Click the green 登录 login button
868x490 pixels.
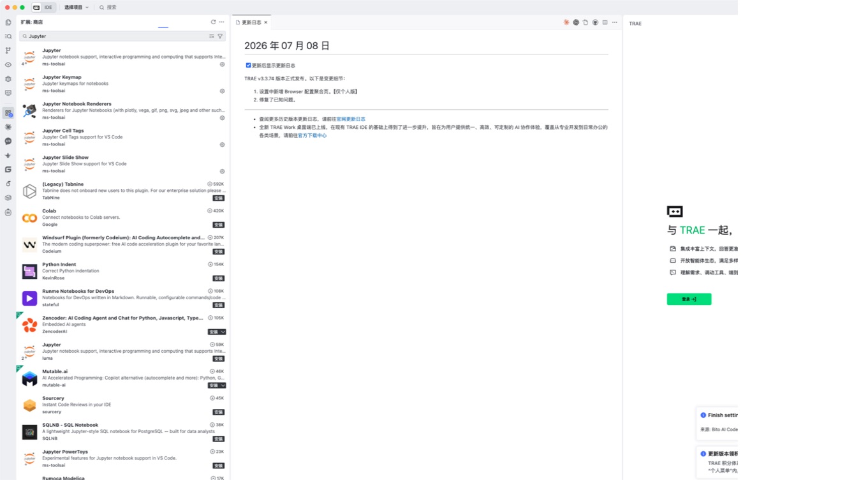[689, 299]
